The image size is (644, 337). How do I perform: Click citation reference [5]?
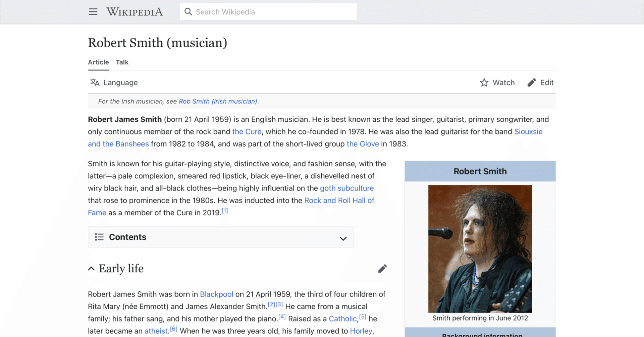tap(363, 317)
